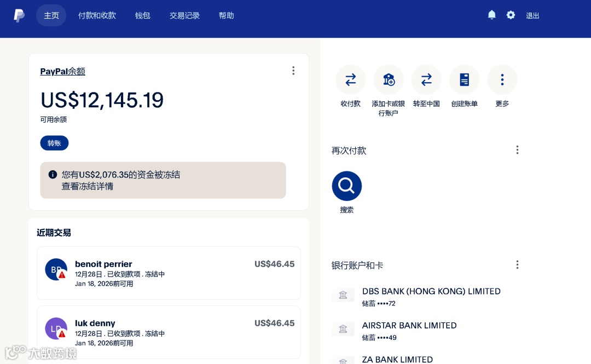Open the 交易记录 tab
This screenshot has height=364, width=591.
(185, 15)
